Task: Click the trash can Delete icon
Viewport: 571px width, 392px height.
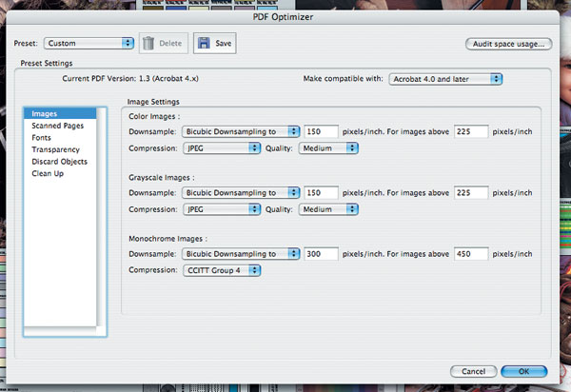Action: 148,44
